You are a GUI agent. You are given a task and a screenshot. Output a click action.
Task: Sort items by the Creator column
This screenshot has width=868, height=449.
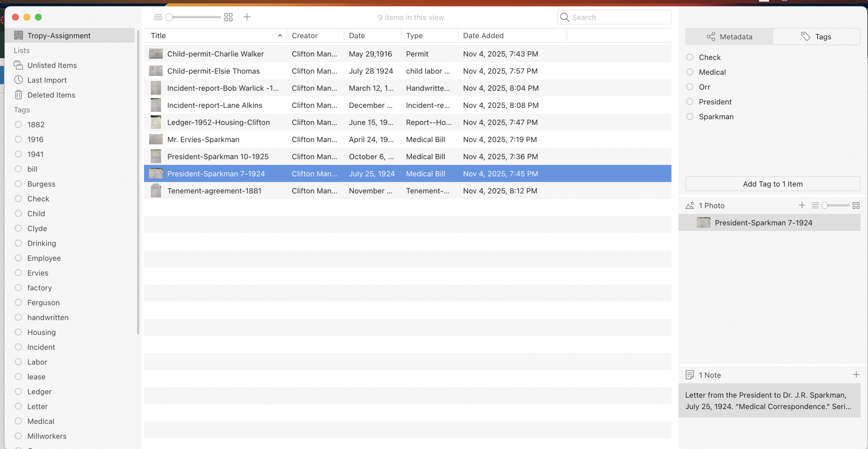pyautogui.click(x=304, y=36)
